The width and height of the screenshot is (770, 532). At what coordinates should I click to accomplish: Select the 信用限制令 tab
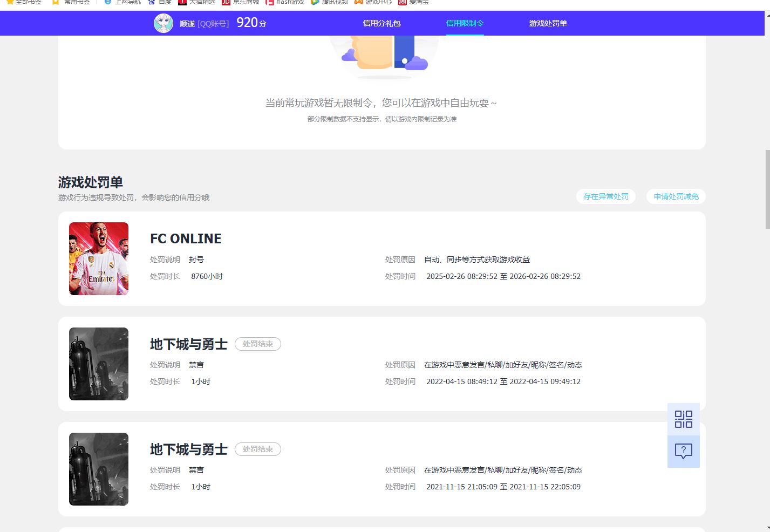pyautogui.click(x=465, y=23)
